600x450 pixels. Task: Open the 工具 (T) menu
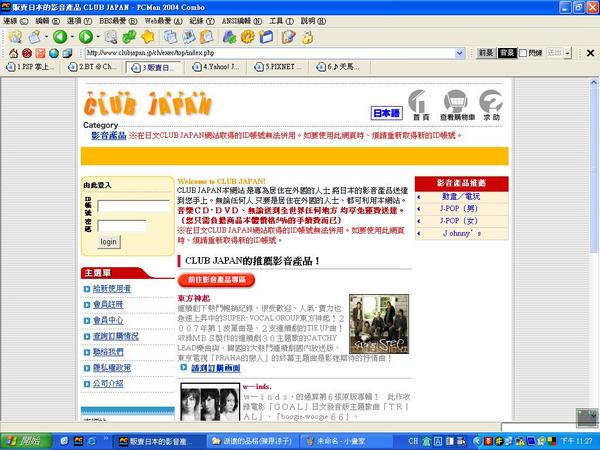pos(281,21)
